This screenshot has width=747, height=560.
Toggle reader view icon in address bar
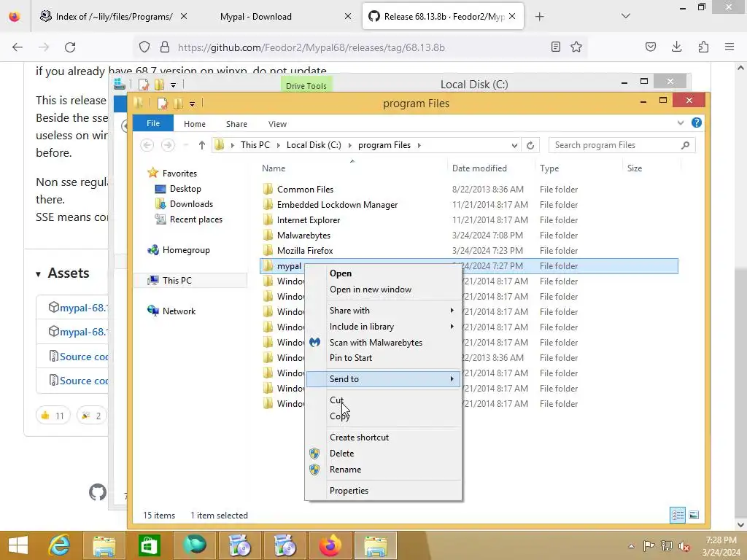pyautogui.click(x=555, y=47)
